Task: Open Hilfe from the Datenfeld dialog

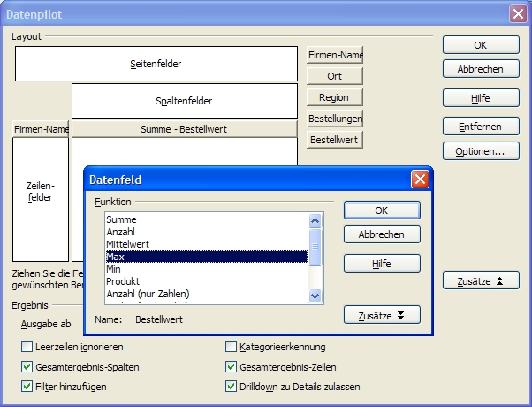Action: tap(382, 263)
